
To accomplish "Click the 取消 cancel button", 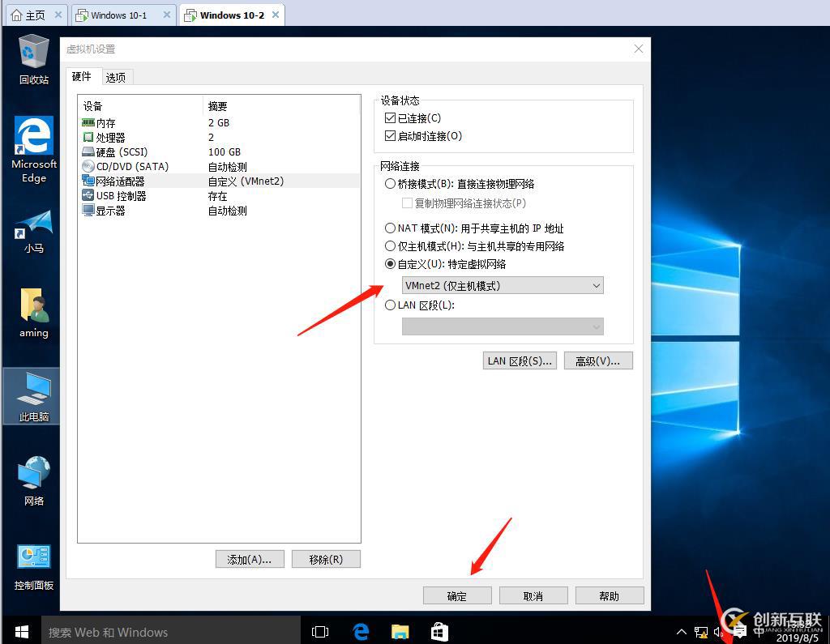I will tap(533, 596).
